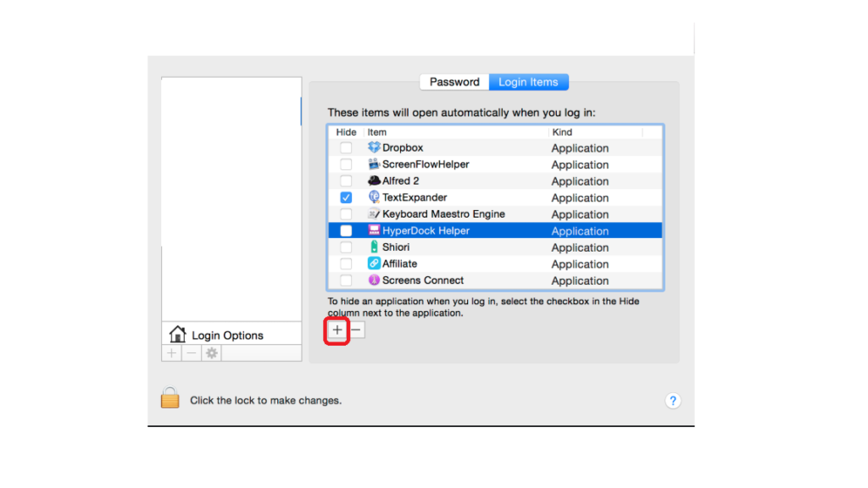Enable the Hide checkbox for Dropbox
The width and height of the screenshot is (868, 488).
click(346, 147)
